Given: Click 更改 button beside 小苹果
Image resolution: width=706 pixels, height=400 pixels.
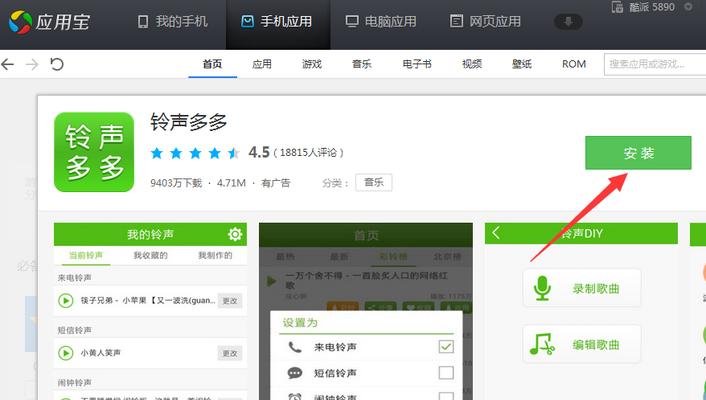Looking at the screenshot, I should click(230, 301).
